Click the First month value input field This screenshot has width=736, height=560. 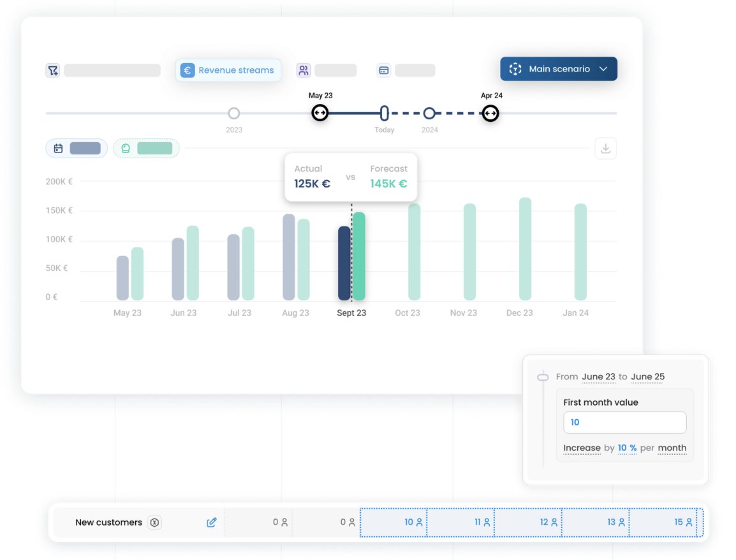click(x=625, y=422)
